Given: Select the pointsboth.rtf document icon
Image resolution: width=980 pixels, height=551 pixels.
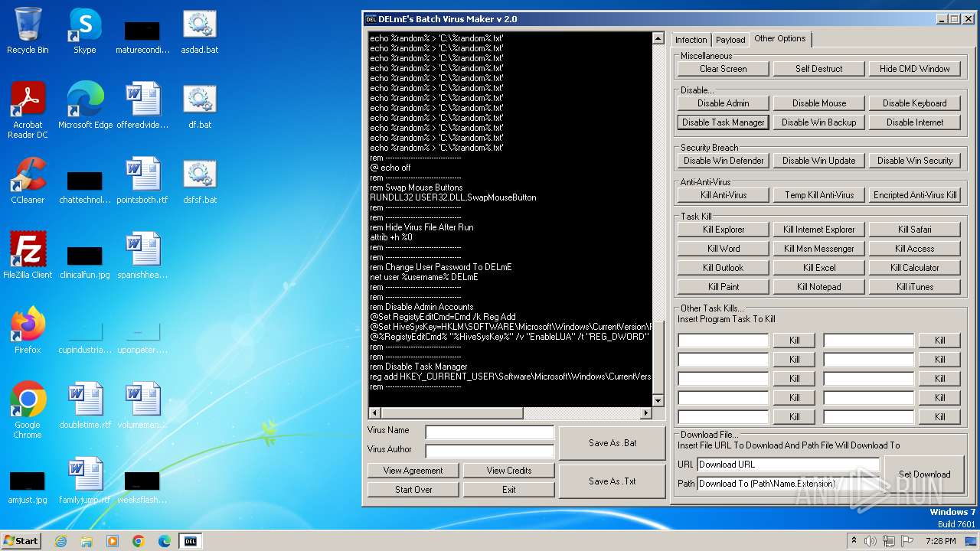Looking at the screenshot, I should click(142, 181).
